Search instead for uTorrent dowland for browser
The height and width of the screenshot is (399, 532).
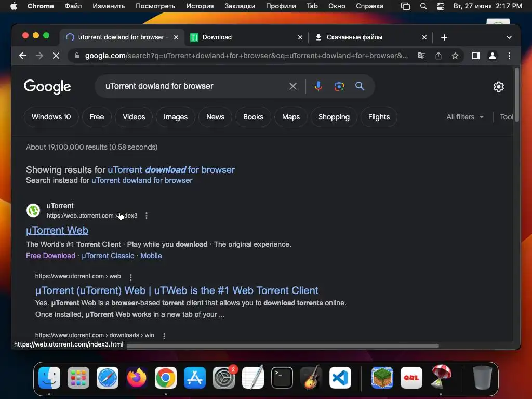[x=142, y=180]
